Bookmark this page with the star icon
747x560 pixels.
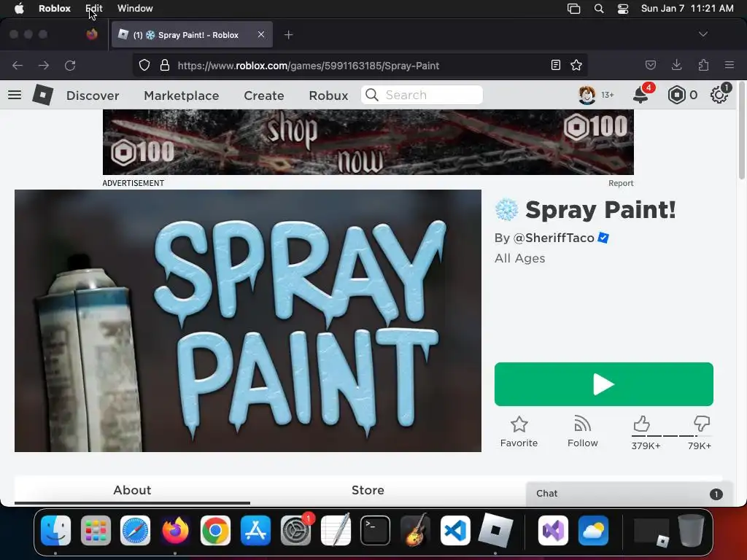(576, 65)
